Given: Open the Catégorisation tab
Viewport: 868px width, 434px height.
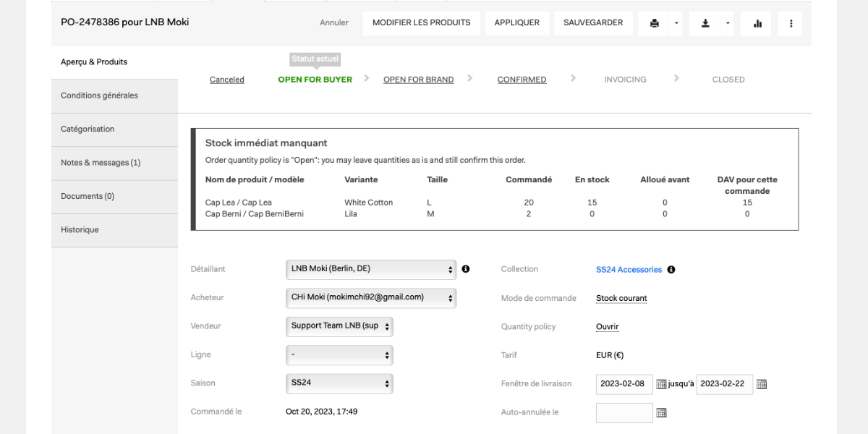Looking at the screenshot, I should click(x=114, y=129).
